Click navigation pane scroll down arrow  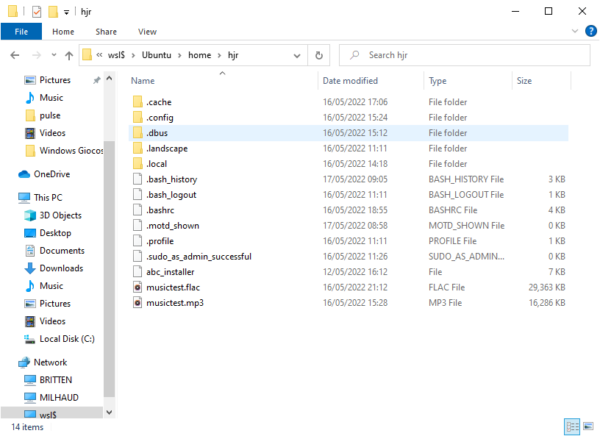tap(109, 412)
